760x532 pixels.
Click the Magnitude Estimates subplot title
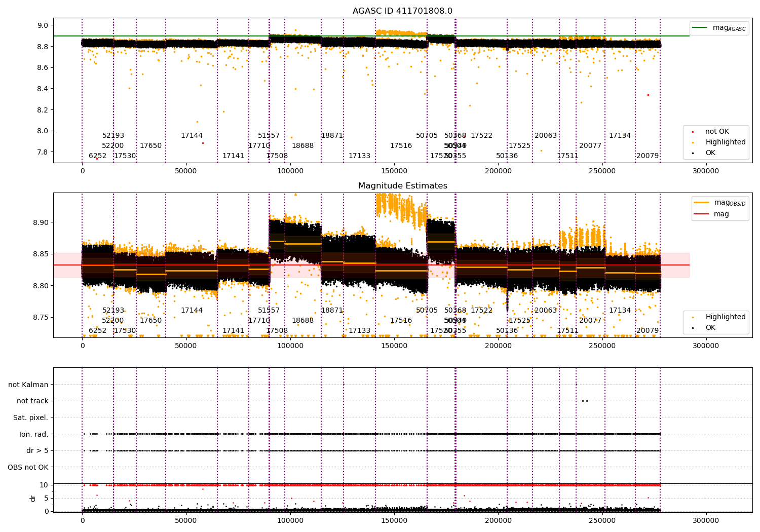click(402, 186)
